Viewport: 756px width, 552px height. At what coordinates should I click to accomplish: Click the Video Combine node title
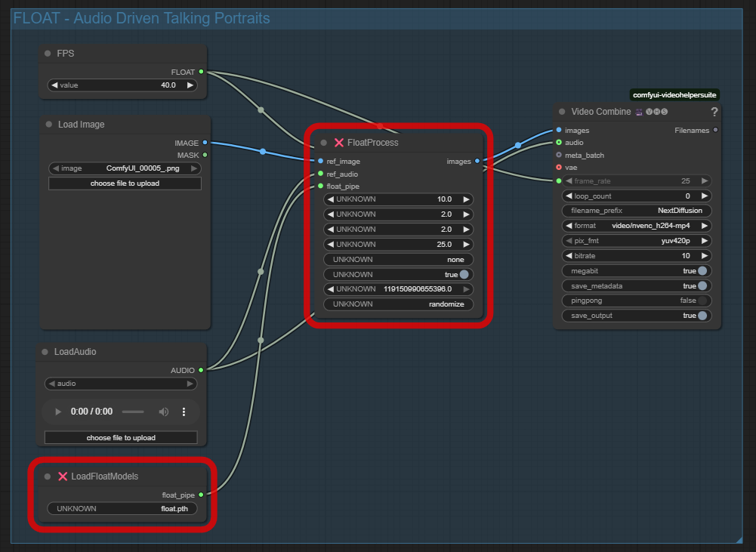(600, 112)
